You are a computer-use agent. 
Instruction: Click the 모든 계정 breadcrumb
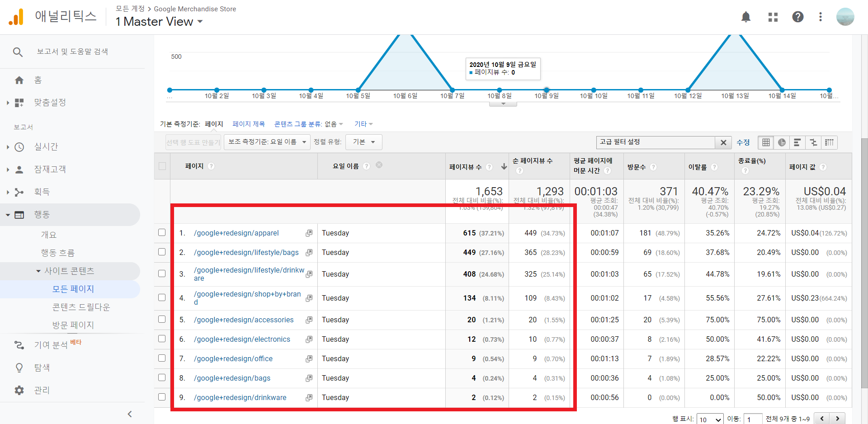point(130,9)
